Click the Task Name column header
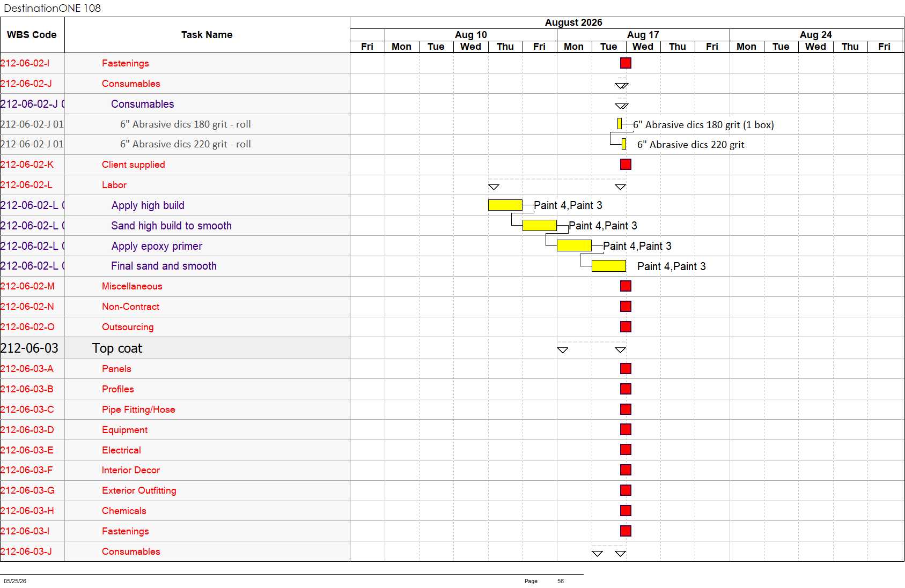The width and height of the screenshot is (905, 588). [x=207, y=35]
